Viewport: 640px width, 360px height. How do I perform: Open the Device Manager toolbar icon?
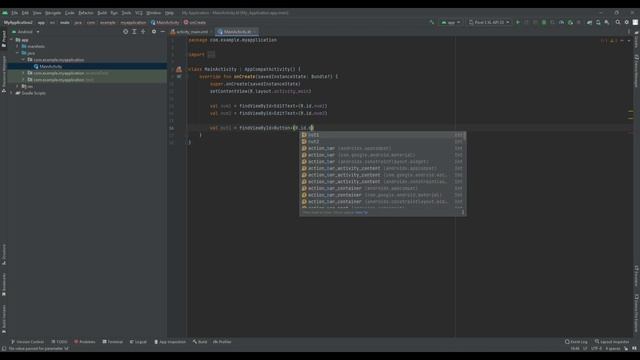point(598,22)
